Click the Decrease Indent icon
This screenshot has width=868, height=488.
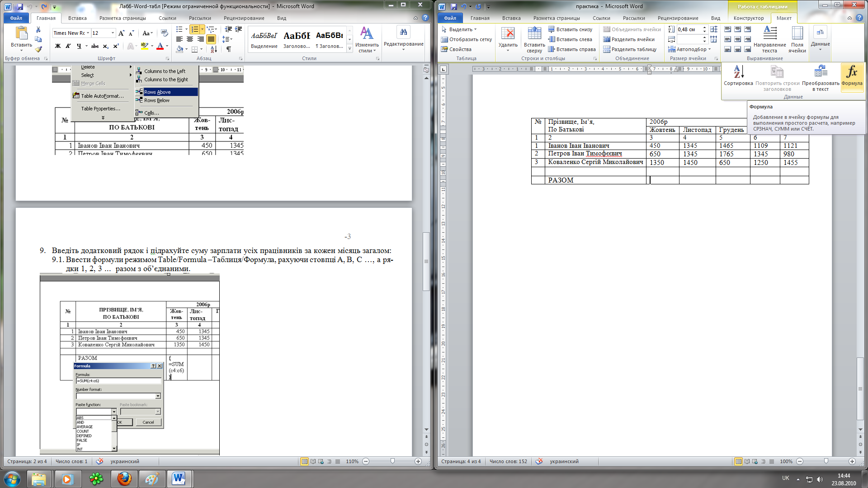tap(228, 29)
